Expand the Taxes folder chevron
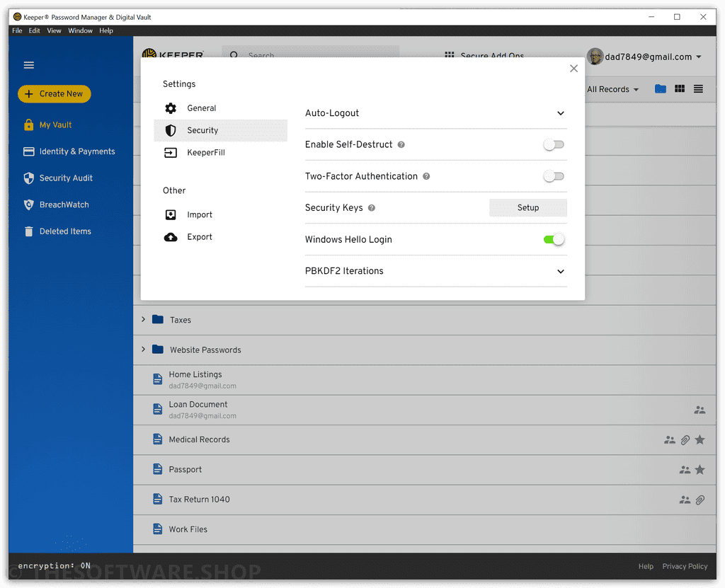Viewport: 725px width, 588px height. pos(143,319)
